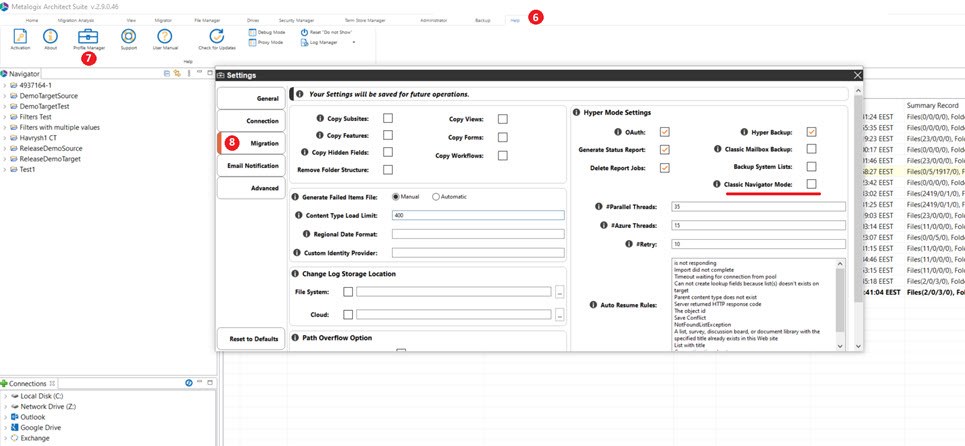The height and width of the screenshot is (446, 965).
Task: Click the Content Type Load Limit field
Action: point(478,215)
